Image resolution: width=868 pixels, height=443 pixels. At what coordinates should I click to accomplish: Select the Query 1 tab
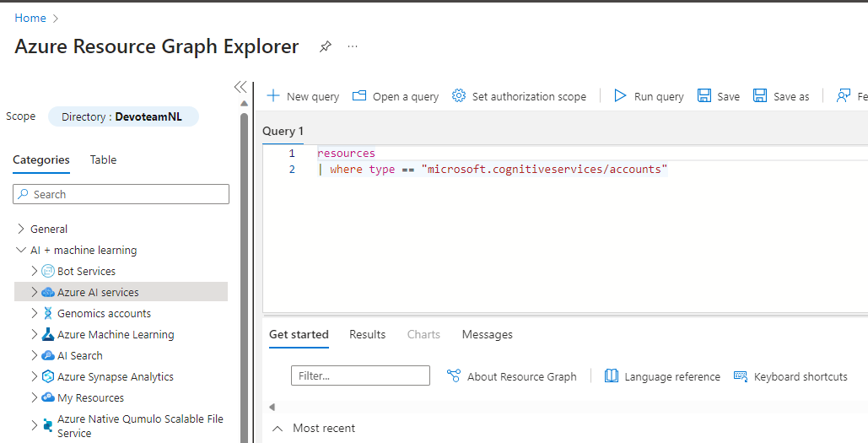coord(283,132)
